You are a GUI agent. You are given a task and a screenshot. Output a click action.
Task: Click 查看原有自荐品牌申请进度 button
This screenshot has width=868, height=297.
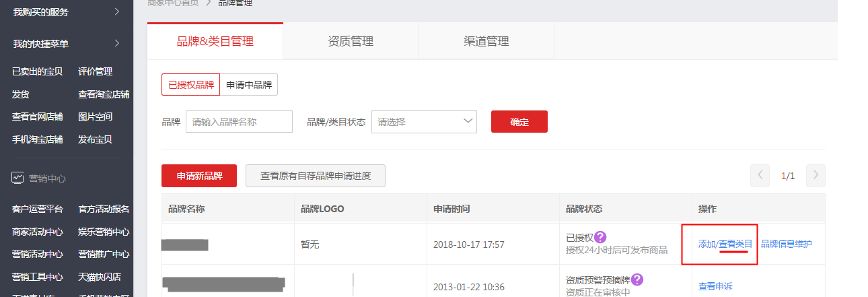(x=315, y=176)
